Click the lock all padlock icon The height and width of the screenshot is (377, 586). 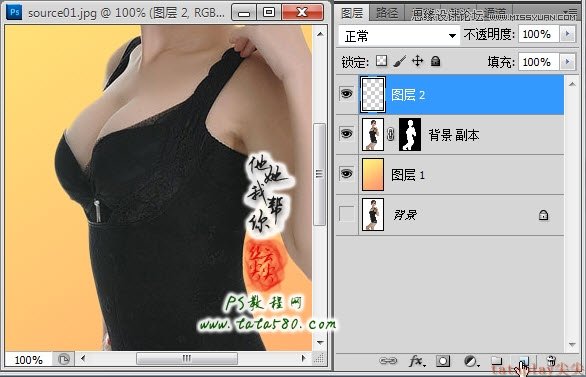(x=435, y=61)
